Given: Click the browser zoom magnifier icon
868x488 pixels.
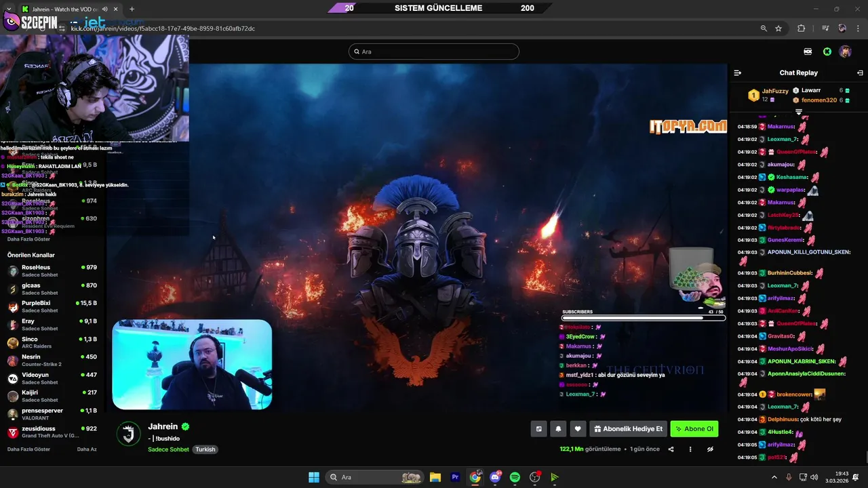Looking at the screenshot, I should coord(764,28).
